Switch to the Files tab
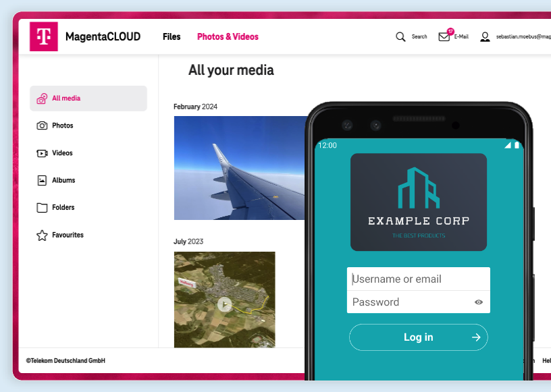This screenshot has height=392, width=551. click(172, 36)
